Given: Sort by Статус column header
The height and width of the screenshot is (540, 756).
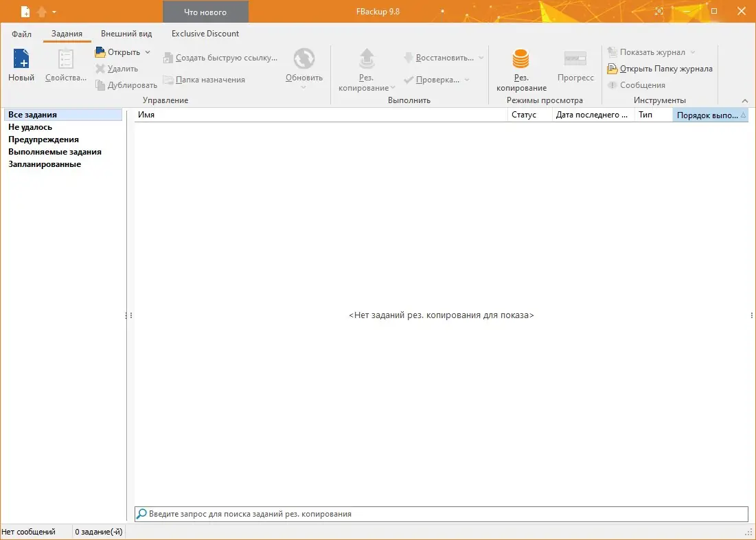Looking at the screenshot, I should click(x=530, y=115).
